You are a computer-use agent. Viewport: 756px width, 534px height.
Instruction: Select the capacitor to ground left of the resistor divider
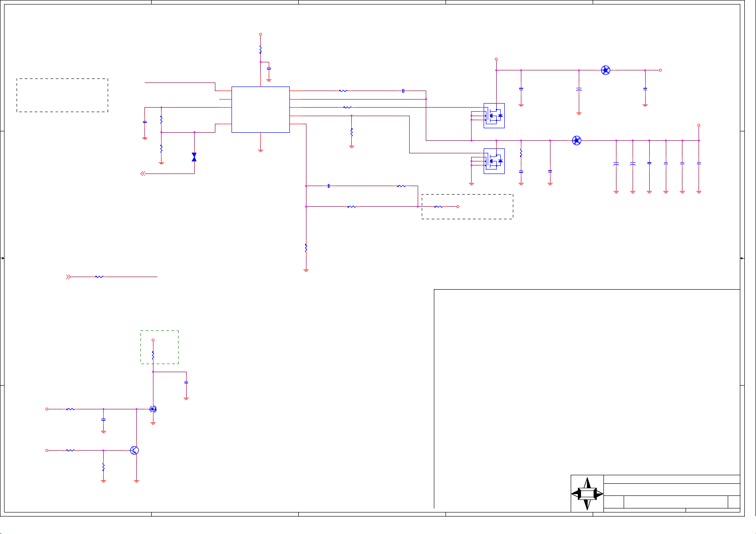pos(144,122)
